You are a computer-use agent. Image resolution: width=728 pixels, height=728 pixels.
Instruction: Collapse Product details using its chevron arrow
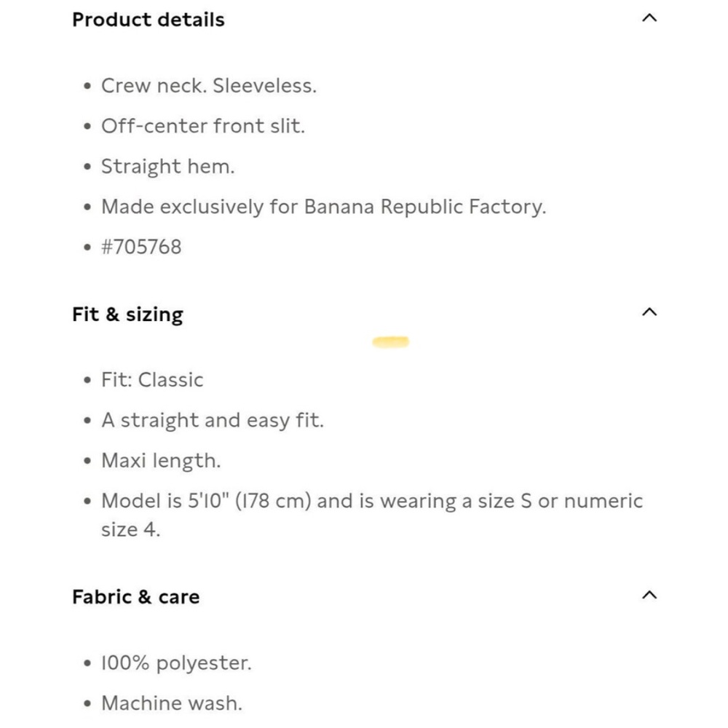pos(649,18)
